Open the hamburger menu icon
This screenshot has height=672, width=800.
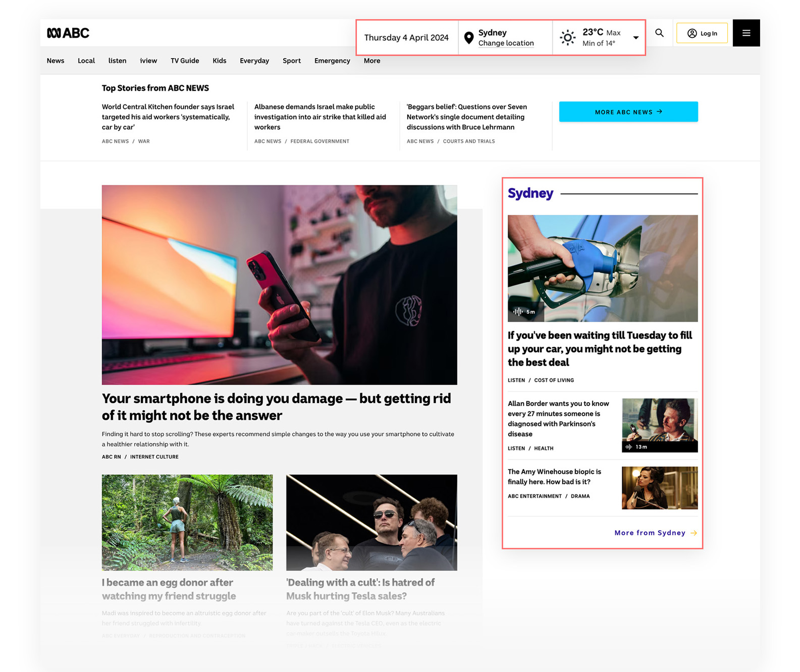(746, 33)
